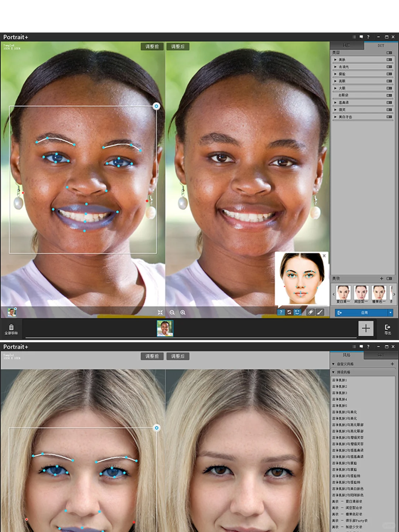Toggle the 美容 section master switch
Viewport: 399px width, 532px height.
(389, 52)
